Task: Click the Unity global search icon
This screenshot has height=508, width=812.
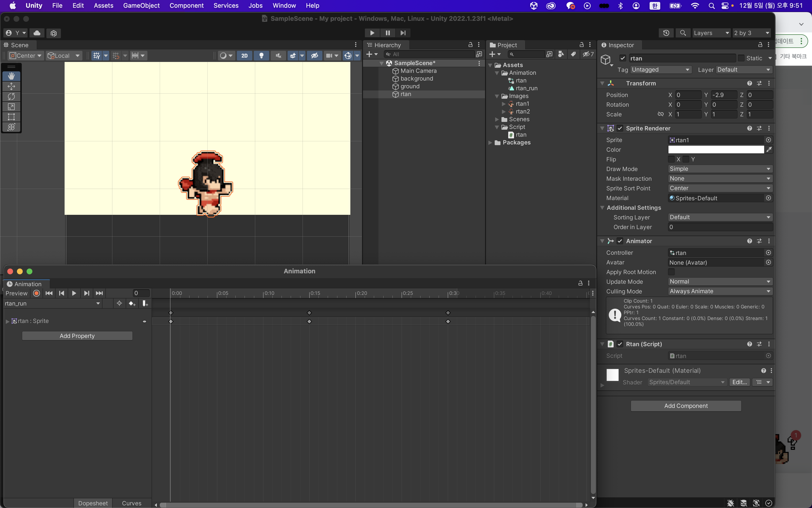Action: point(683,33)
